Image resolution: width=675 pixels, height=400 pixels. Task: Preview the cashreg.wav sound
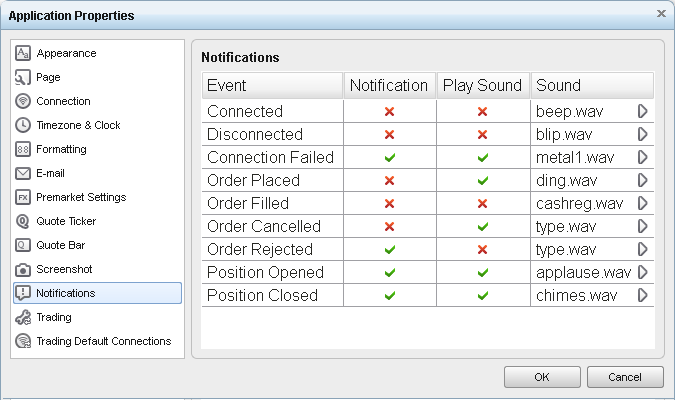point(643,203)
